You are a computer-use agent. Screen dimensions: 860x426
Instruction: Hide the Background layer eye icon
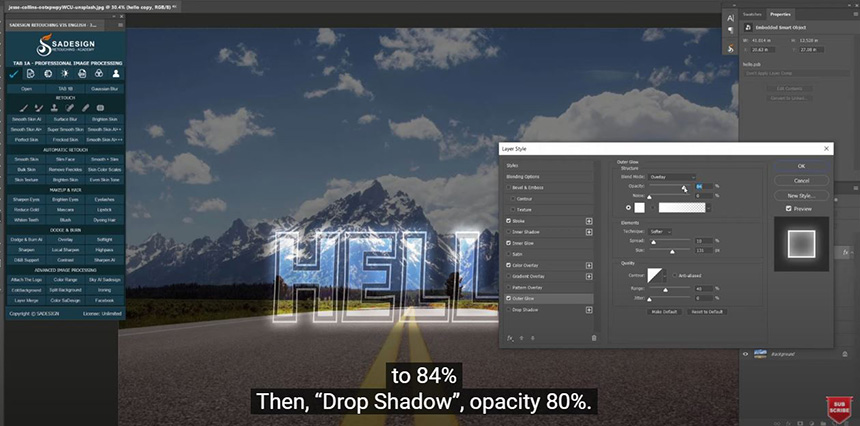tap(745, 354)
